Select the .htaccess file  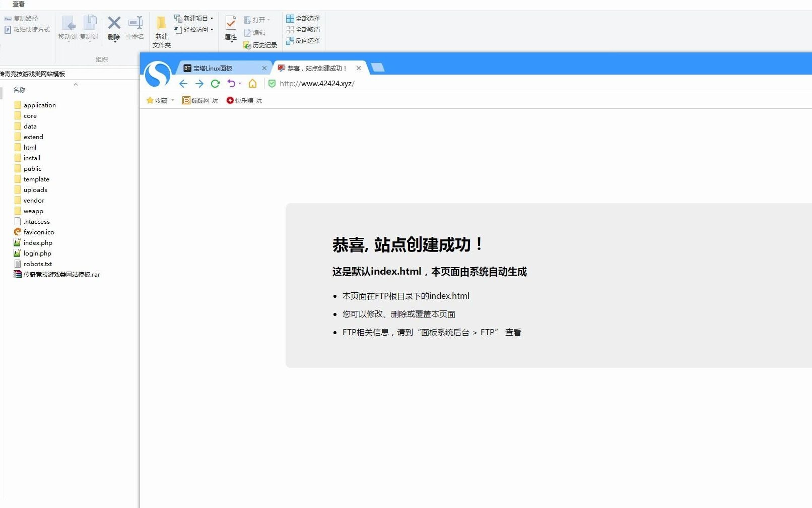(32, 221)
